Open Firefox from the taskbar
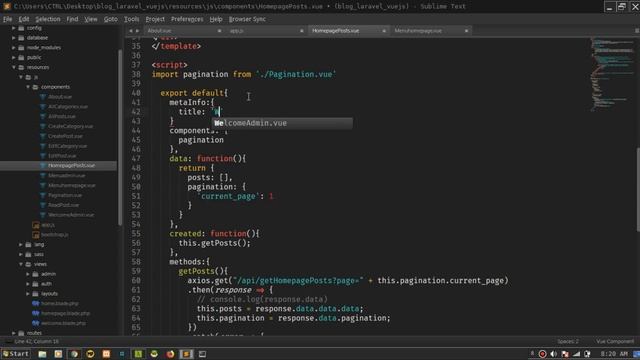The width and height of the screenshot is (640, 360). pyautogui.click(x=170, y=354)
